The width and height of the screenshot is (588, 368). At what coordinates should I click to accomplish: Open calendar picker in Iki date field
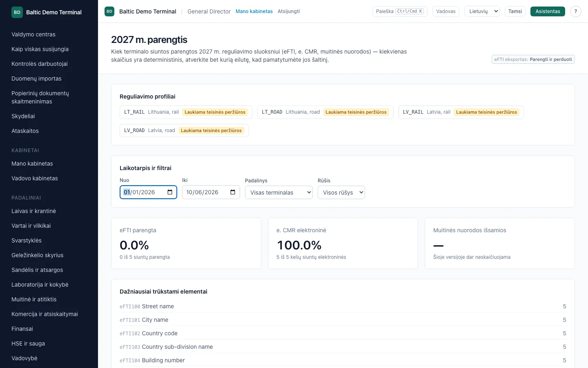233,192
